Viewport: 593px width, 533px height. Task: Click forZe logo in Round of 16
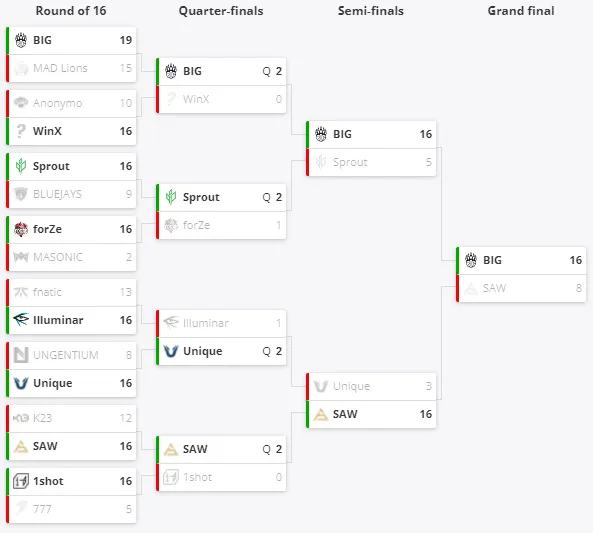21,229
